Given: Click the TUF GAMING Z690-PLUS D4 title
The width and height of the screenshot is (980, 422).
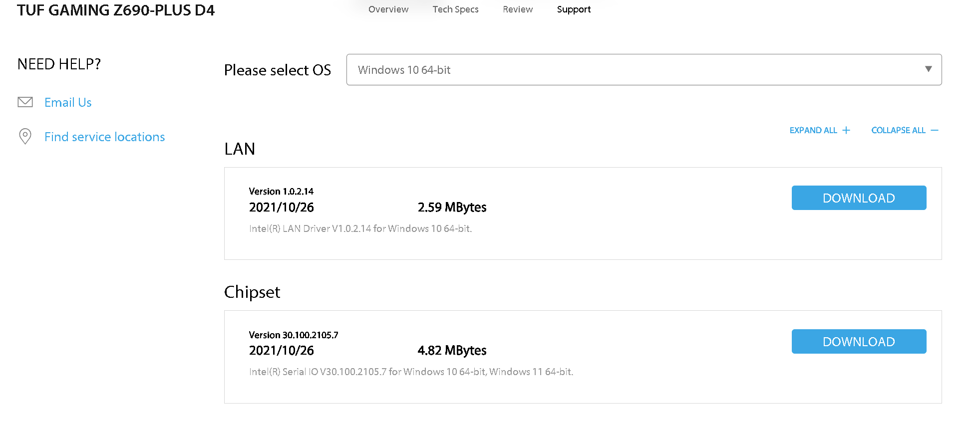Looking at the screenshot, I should pos(116,10).
